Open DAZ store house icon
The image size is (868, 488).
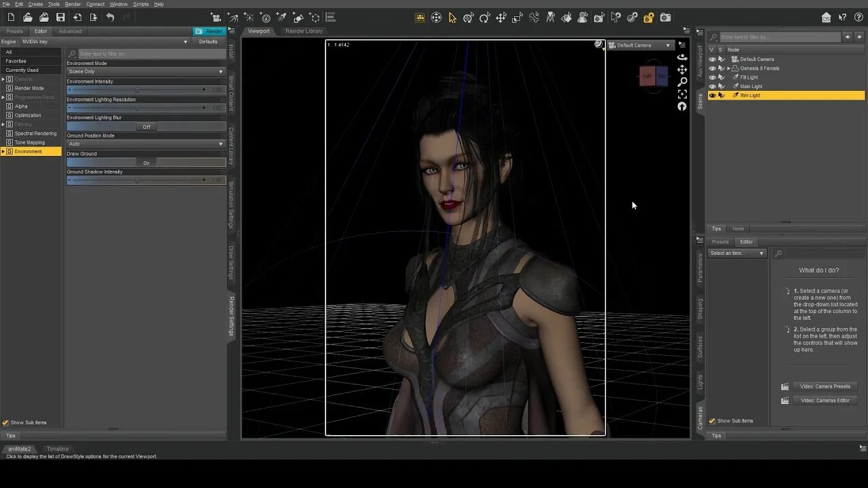coord(826,18)
